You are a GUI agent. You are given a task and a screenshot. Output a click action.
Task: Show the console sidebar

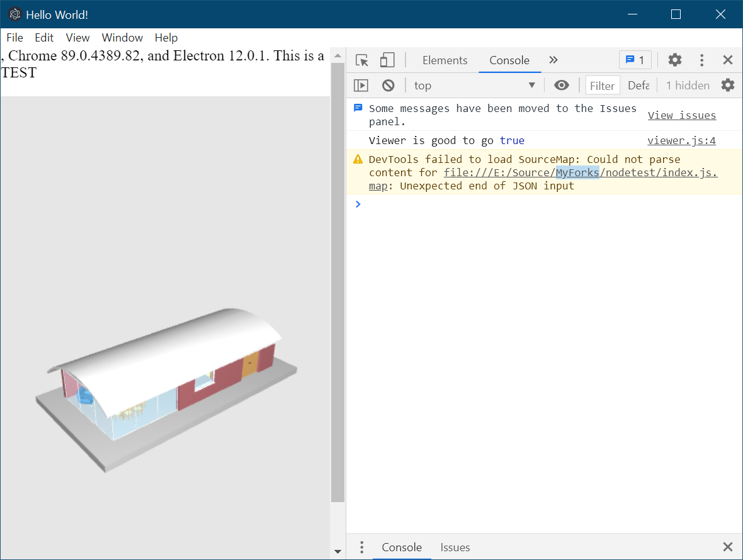361,85
